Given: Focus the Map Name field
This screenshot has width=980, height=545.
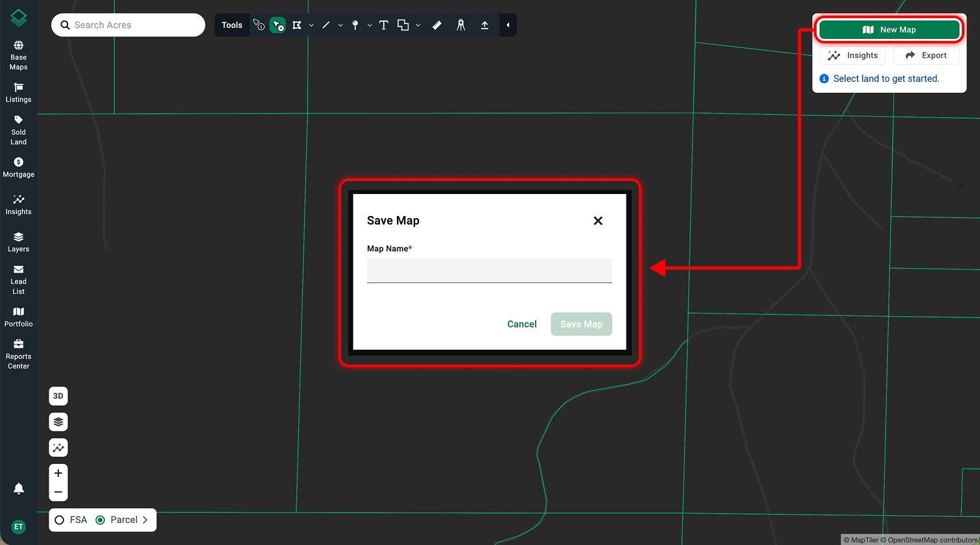Looking at the screenshot, I should [x=490, y=271].
